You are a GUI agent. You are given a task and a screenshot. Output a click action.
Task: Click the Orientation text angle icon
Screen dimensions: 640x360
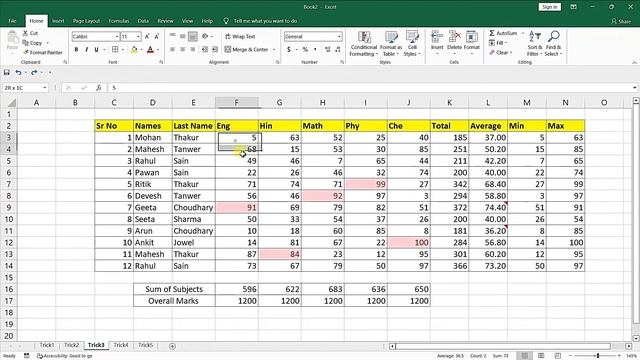[x=205, y=36]
